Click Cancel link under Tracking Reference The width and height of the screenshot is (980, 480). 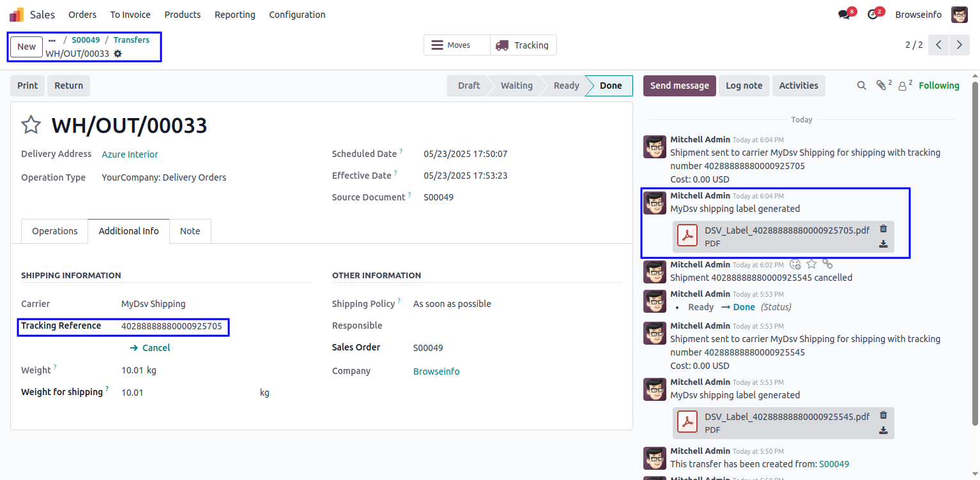(150, 348)
